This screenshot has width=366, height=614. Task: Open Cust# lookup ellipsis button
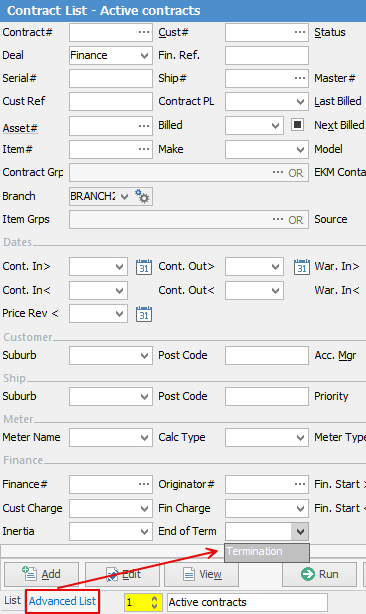300,32
